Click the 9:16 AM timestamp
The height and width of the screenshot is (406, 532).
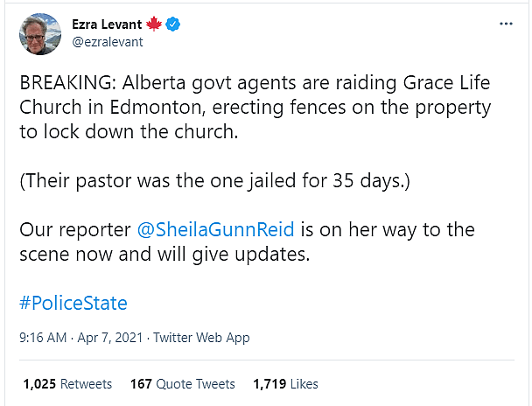click(41, 338)
